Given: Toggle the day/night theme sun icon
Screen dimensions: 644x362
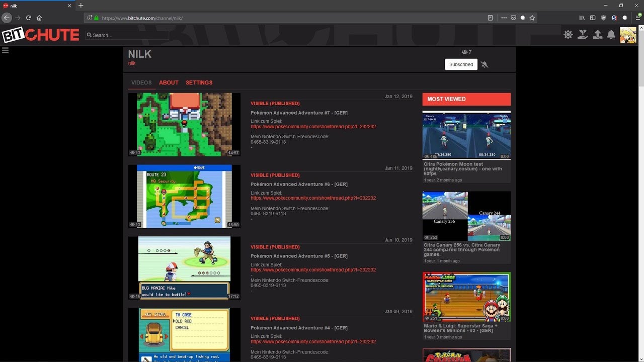Looking at the screenshot, I should pyautogui.click(x=568, y=35).
